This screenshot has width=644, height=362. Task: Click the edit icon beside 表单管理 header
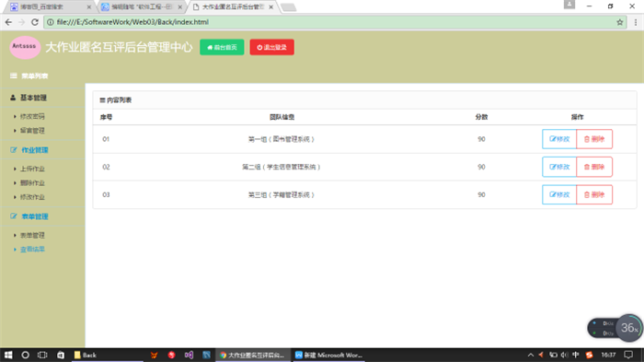[14, 216]
